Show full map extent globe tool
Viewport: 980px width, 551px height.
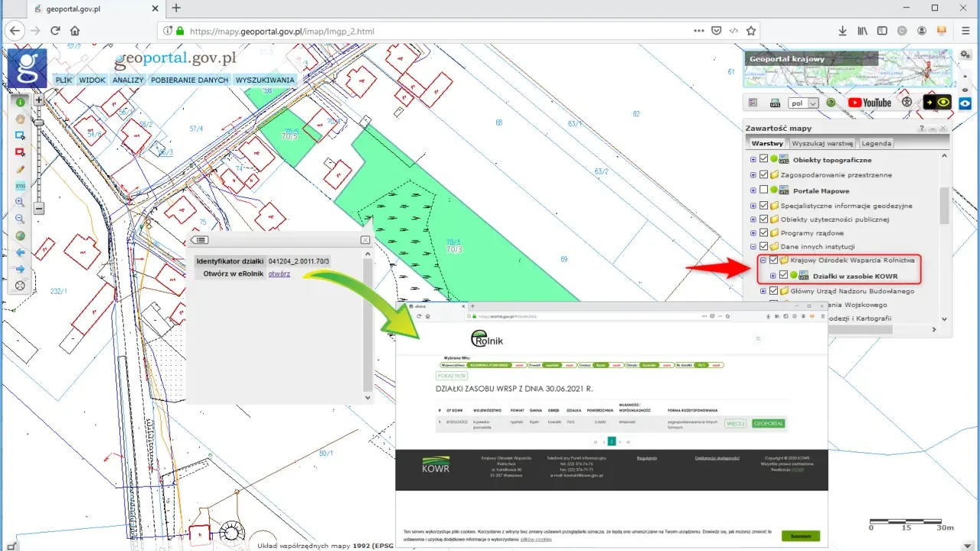21,236
